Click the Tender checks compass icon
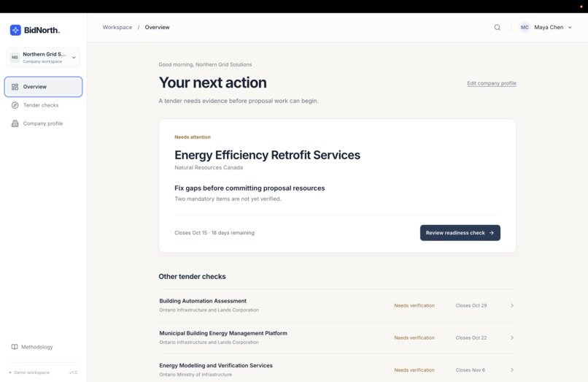The height and width of the screenshot is (382, 588). coord(15,105)
